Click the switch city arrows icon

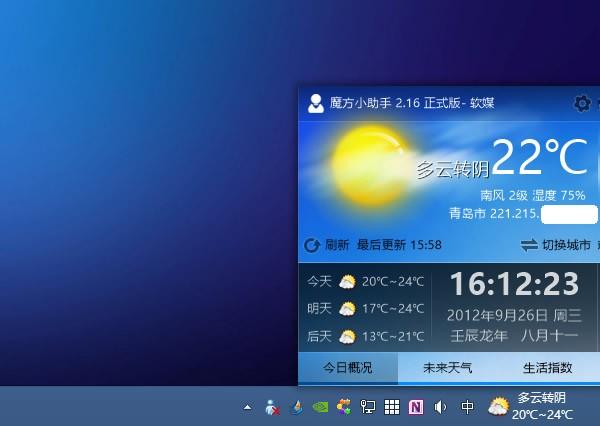529,245
